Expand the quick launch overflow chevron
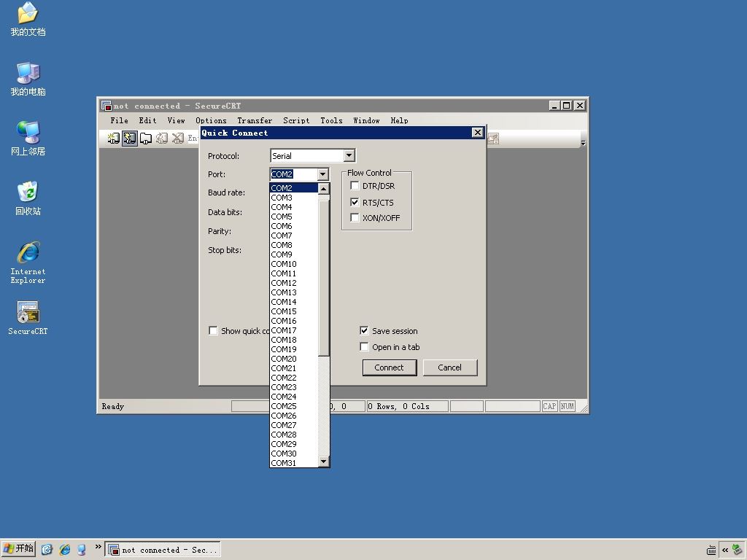Screen dimensions: 747x560 tap(98, 547)
